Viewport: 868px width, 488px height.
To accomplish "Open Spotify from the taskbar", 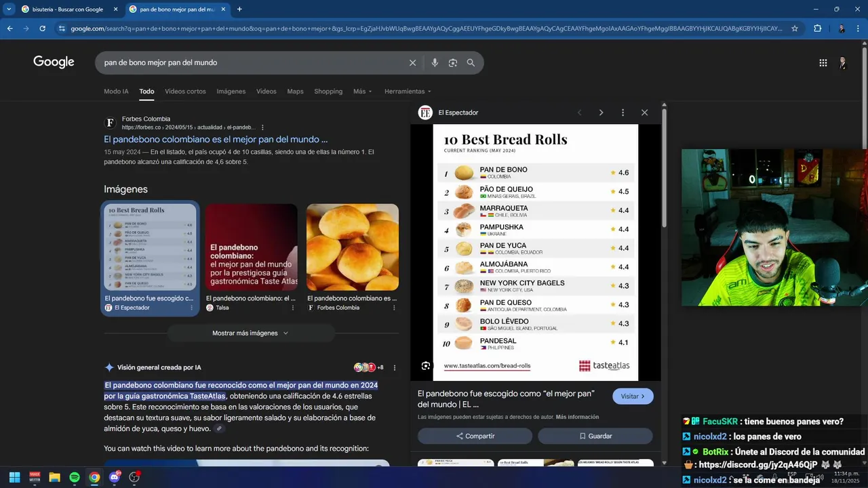I will [75, 477].
